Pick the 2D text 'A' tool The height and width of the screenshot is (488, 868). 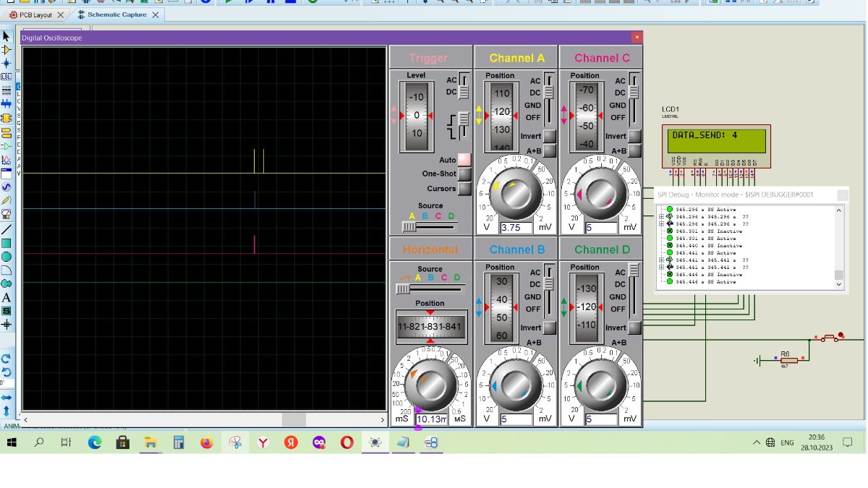click(7, 297)
